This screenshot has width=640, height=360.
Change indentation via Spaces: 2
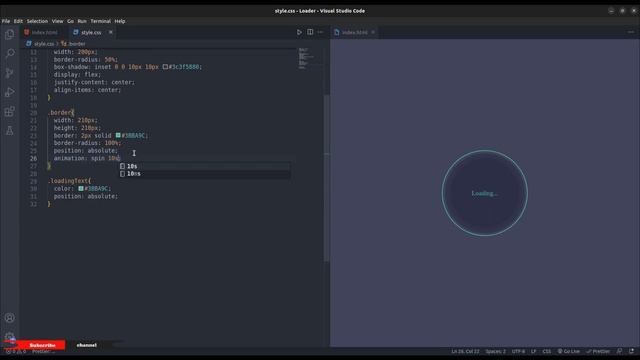tap(496, 351)
